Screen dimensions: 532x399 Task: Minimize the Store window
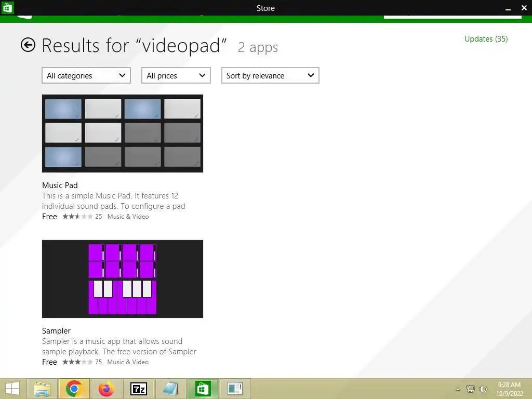click(508, 8)
